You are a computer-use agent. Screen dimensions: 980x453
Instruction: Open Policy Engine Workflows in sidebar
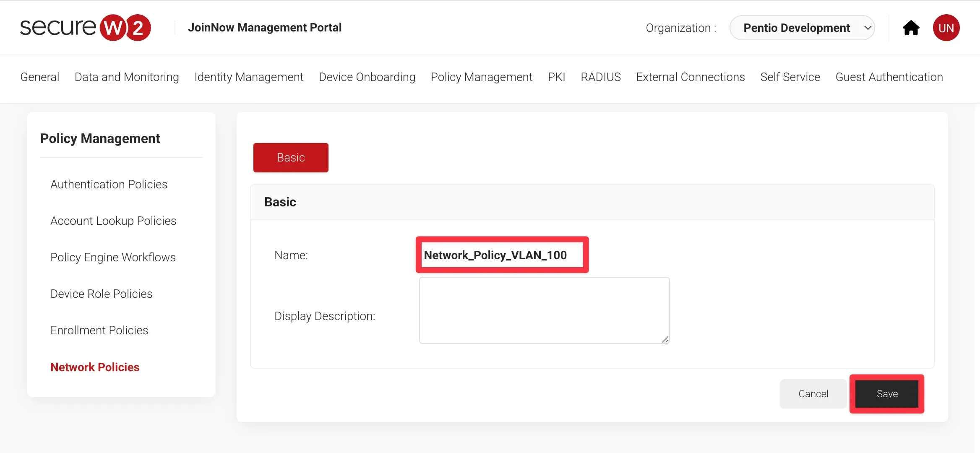[x=113, y=258]
